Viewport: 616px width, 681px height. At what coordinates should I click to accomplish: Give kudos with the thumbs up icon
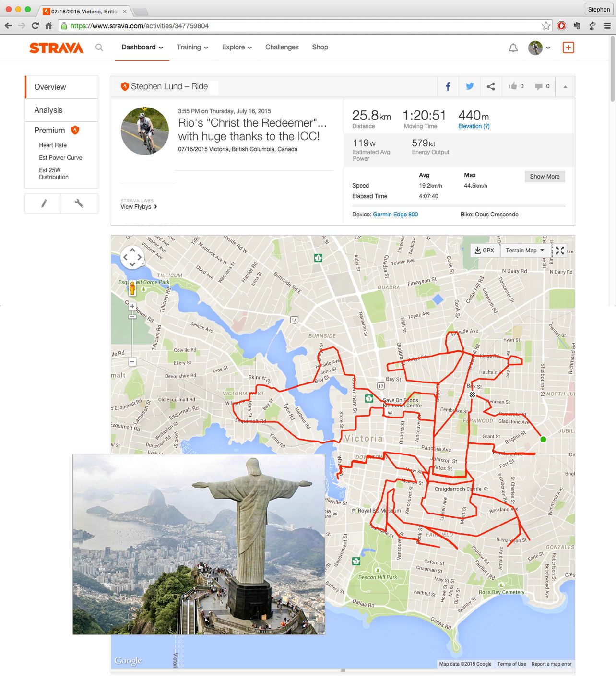(513, 86)
